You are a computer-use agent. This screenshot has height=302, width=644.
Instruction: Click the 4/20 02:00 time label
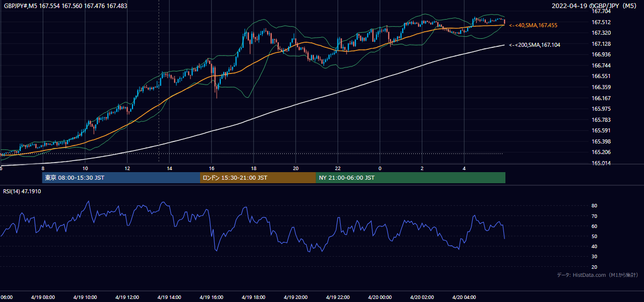click(422, 297)
